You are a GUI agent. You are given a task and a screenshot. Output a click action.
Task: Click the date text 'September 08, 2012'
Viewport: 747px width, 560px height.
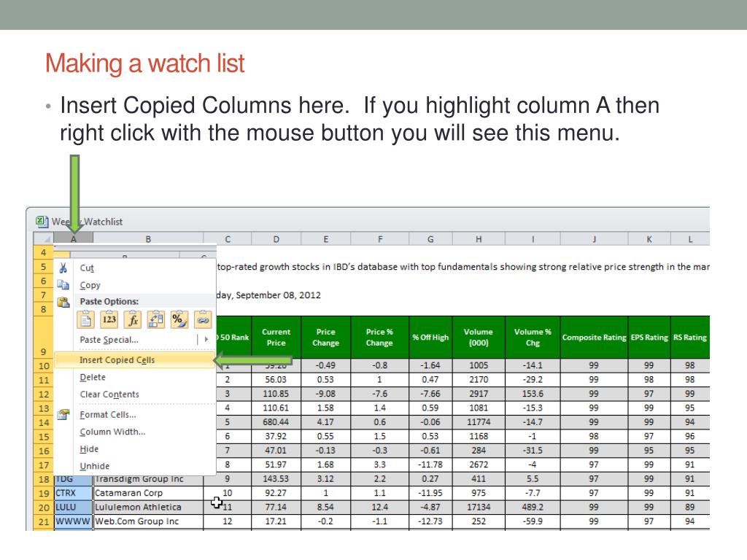tap(278, 295)
